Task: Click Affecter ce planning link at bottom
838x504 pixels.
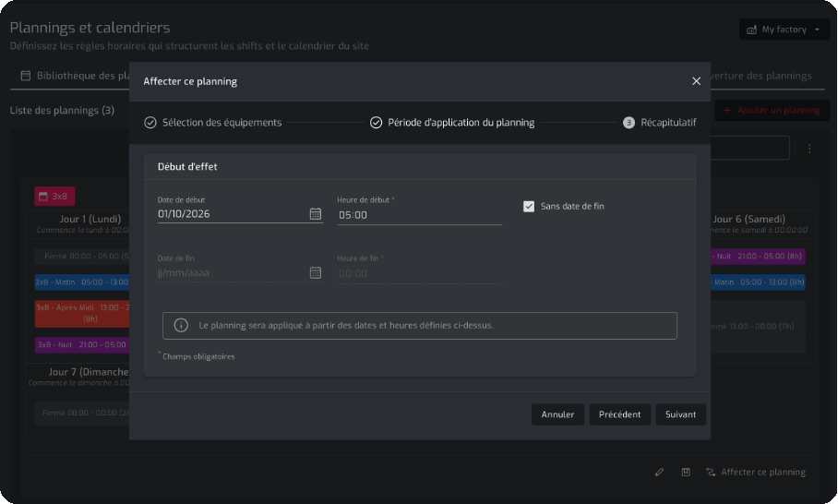Action: [756, 472]
